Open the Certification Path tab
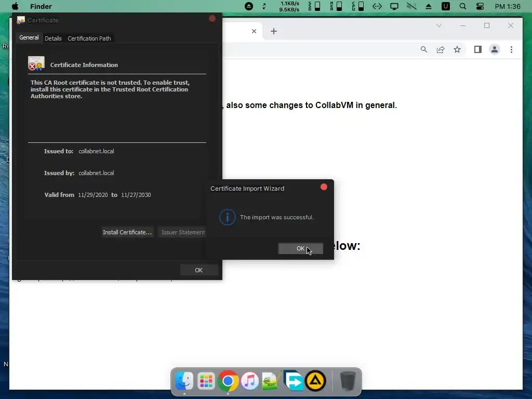The height and width of the screenshot is (399, 532). click(x=89, y=38)
